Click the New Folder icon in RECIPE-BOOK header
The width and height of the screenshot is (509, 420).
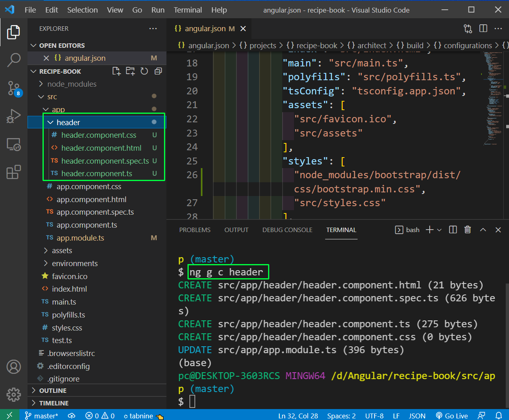pyautogui.click(x=130, y=71)
